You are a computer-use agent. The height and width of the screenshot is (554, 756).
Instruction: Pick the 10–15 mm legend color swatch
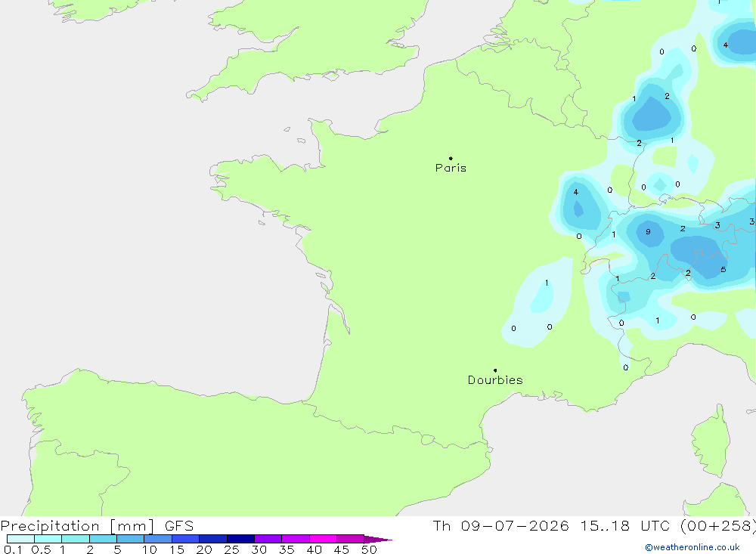tap(158, 539)
